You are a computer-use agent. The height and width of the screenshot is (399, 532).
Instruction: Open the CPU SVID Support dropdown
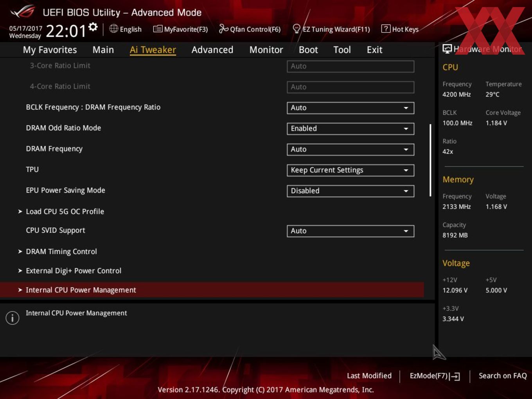pos(350,231)
